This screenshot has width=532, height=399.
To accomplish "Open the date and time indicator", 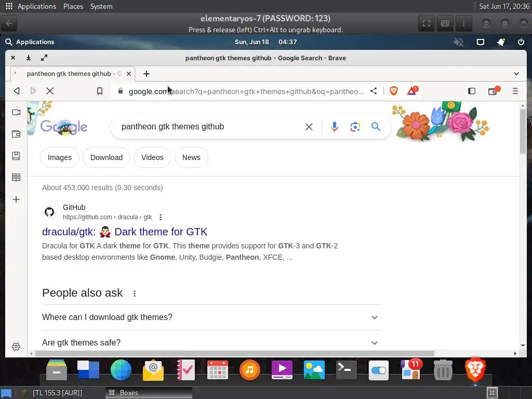I will pos(265,42).
